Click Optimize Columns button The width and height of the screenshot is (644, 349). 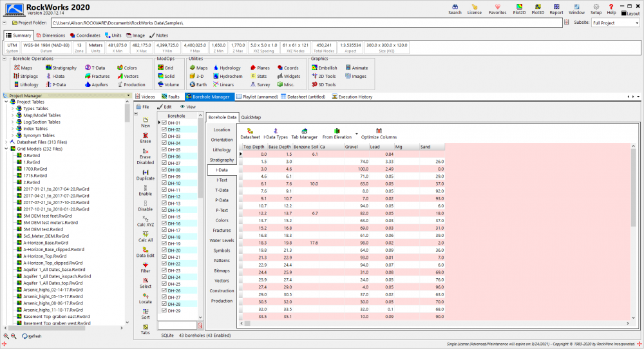point(379,134)
